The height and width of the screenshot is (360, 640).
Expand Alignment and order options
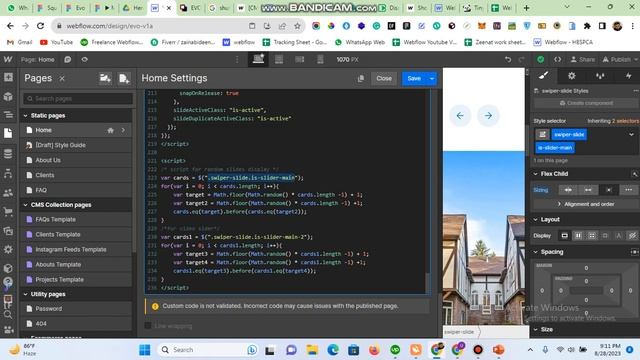[x=586, y=204]
